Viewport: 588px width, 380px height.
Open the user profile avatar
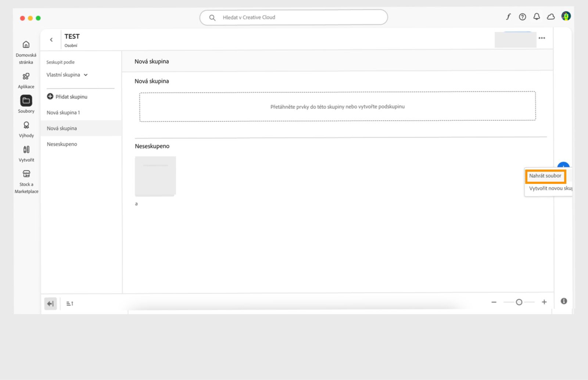[x=566, y=16]
